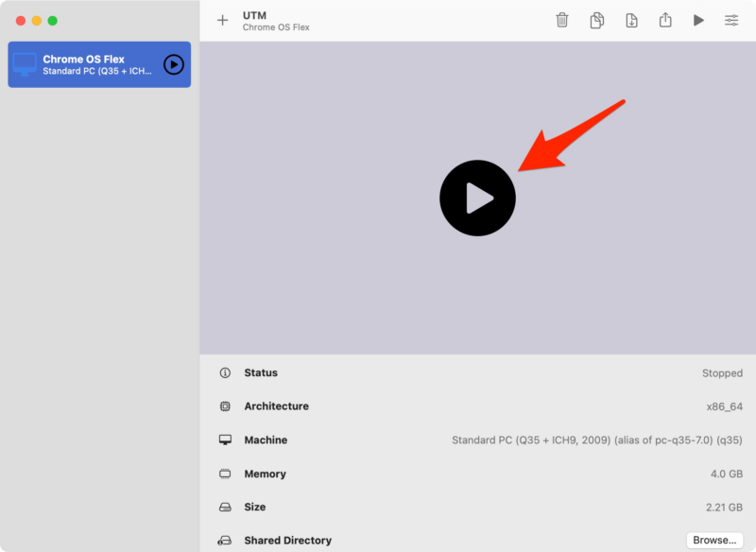
Task: Click the Shared Directory drive icon
Action: (x=225, y=541)
